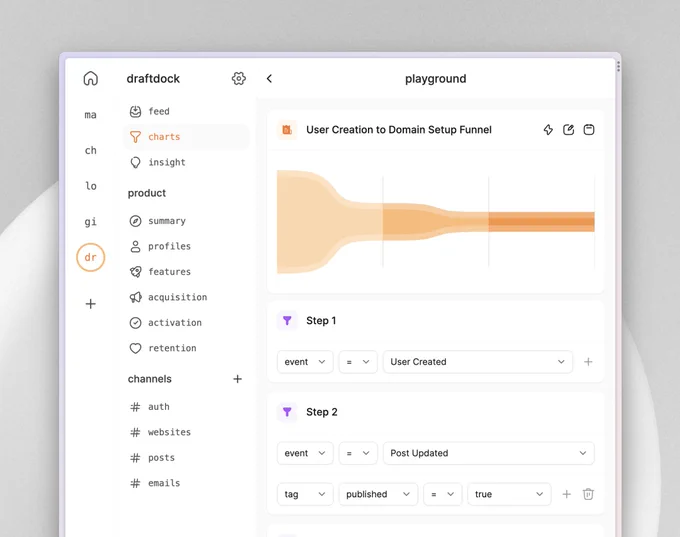Screen dimensions: 680x537
Task: Click the funnel chart type icon
Action: tap(287, 130)
